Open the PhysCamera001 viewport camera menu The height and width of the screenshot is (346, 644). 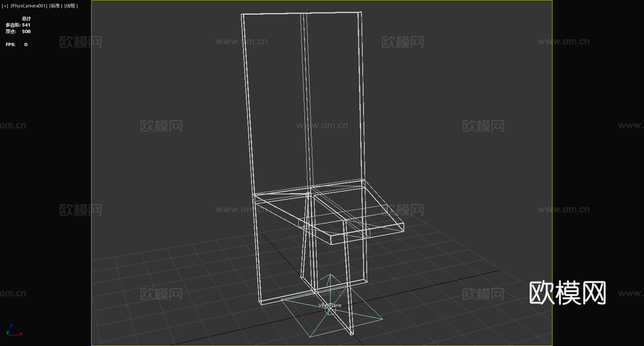coord(28,6)
